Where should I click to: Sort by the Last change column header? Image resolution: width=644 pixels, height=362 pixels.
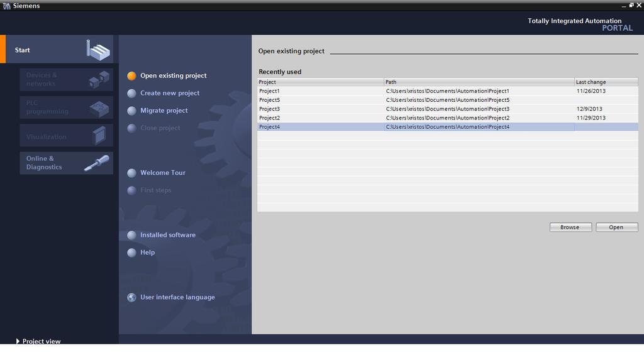point(606,82)
